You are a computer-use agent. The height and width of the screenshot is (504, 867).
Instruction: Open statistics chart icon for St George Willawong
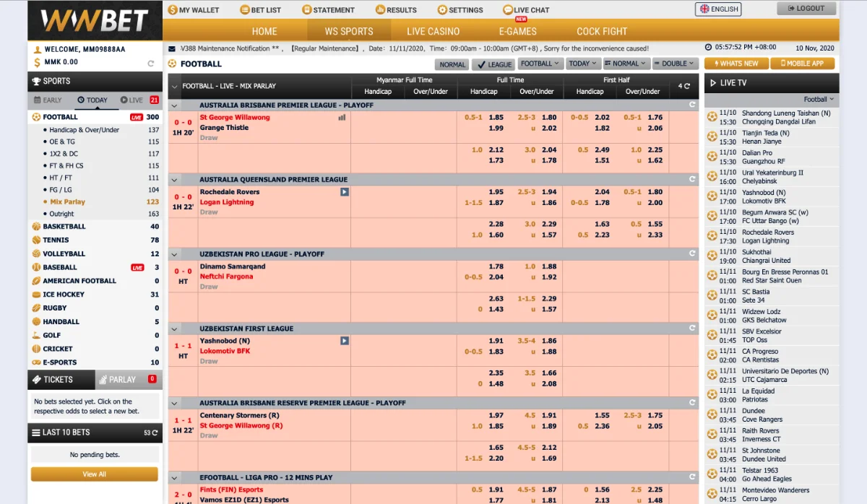coord(342,118)
